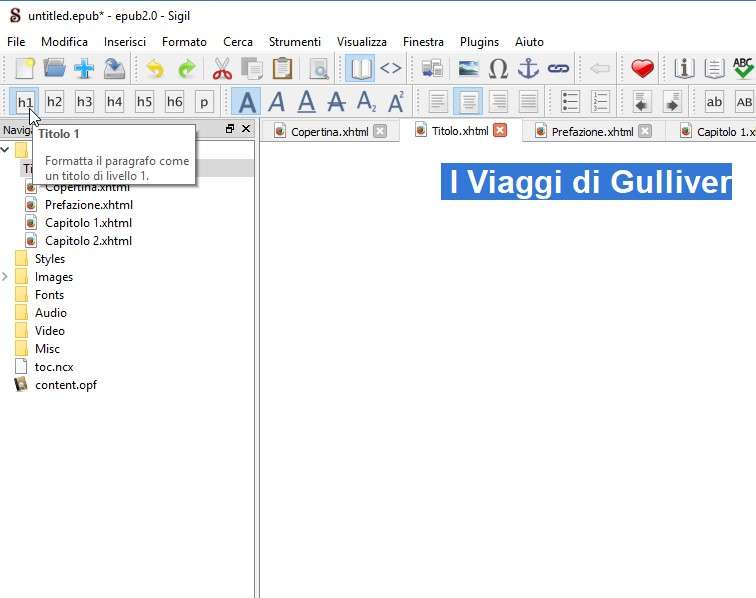Apply the h1 heading style
The width and height of the screenshot is (756, 598).
(25, 102)
